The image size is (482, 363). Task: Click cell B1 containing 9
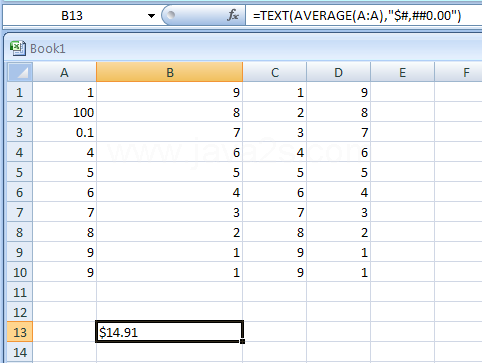(x=170, y=92)
